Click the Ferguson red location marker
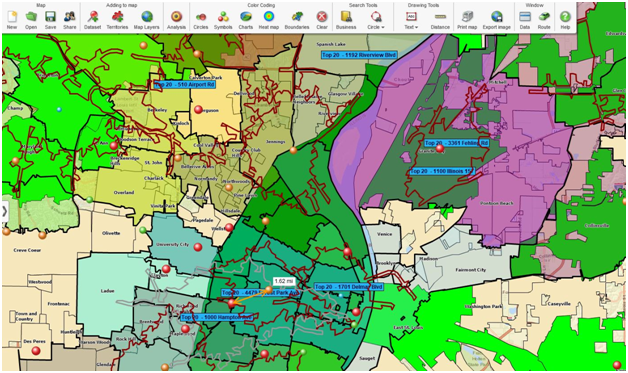 (x=198, y=109)
